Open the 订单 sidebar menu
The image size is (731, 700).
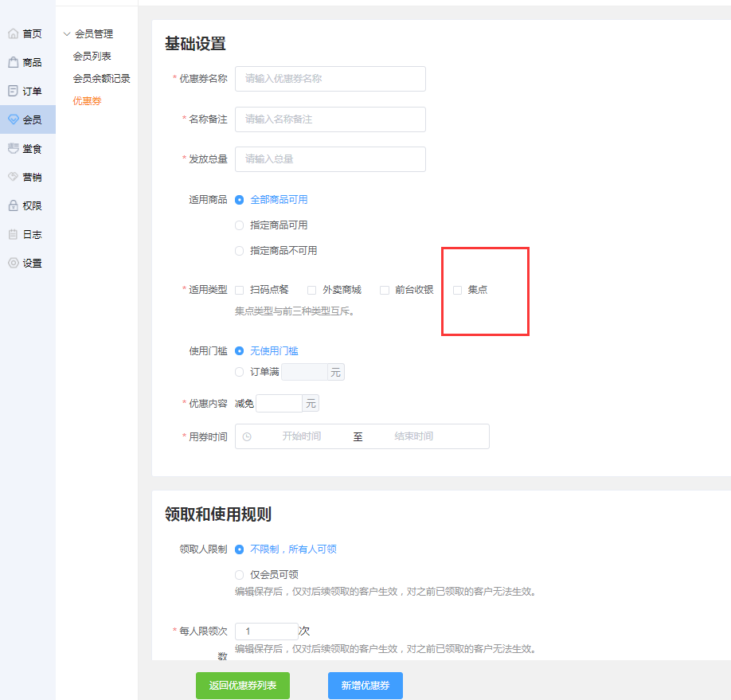pyautogui.click(x=28, y=91)
